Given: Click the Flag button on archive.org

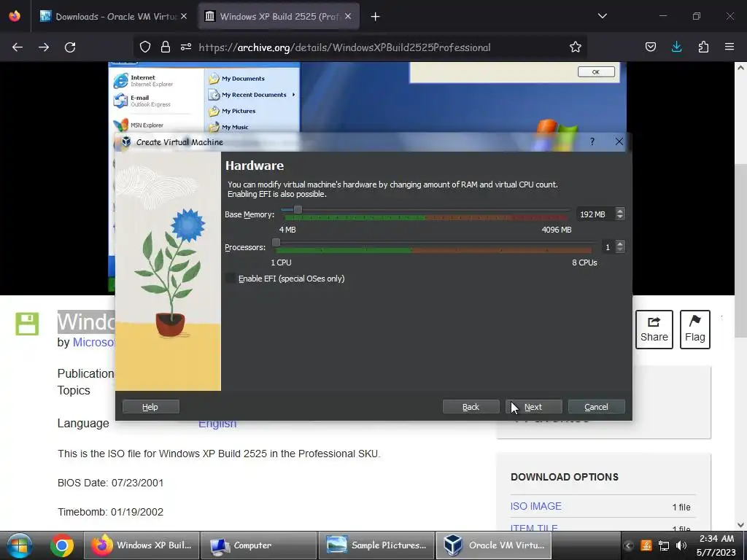Looking at the screenshot, I should [x=694, y=330].
